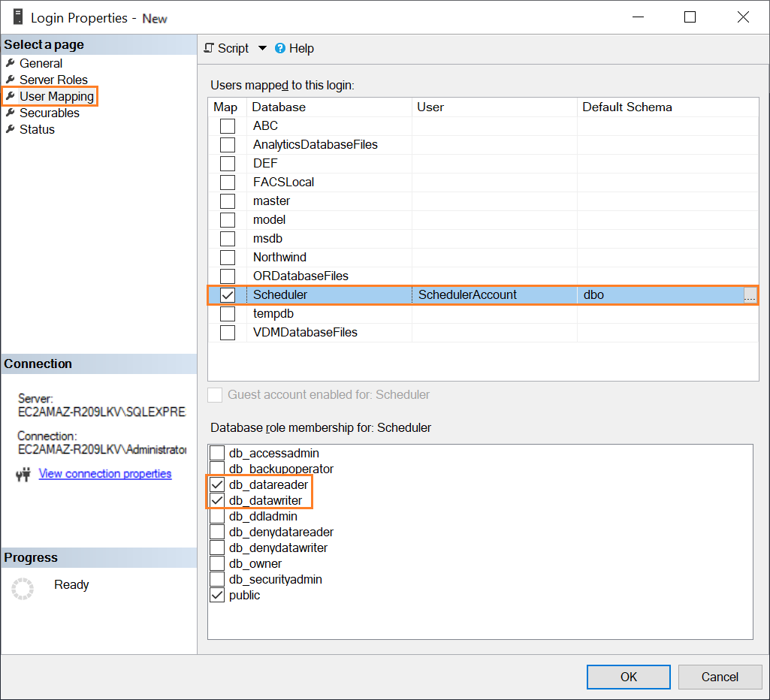Click the SchedulerAccount user cell
770x700 pixels.
[x=494, y=295]
